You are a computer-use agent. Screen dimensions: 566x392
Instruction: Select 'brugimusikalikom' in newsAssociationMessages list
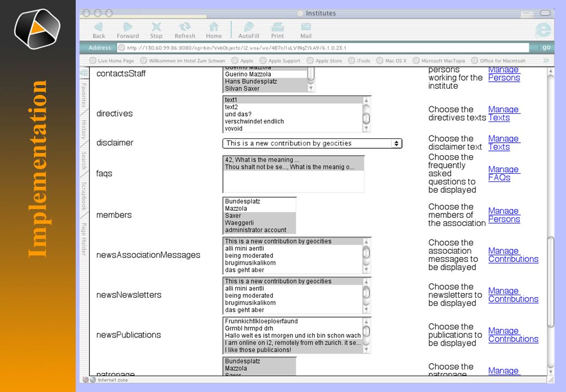(293, 263)
